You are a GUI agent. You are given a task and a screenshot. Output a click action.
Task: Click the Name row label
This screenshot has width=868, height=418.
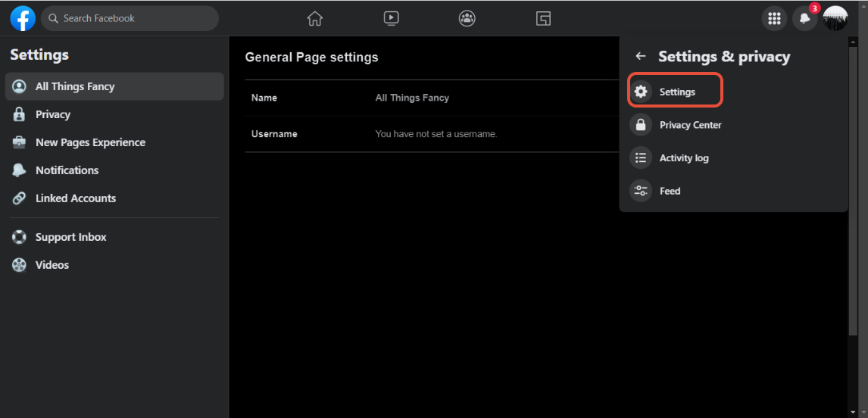[x=264, y=98]
